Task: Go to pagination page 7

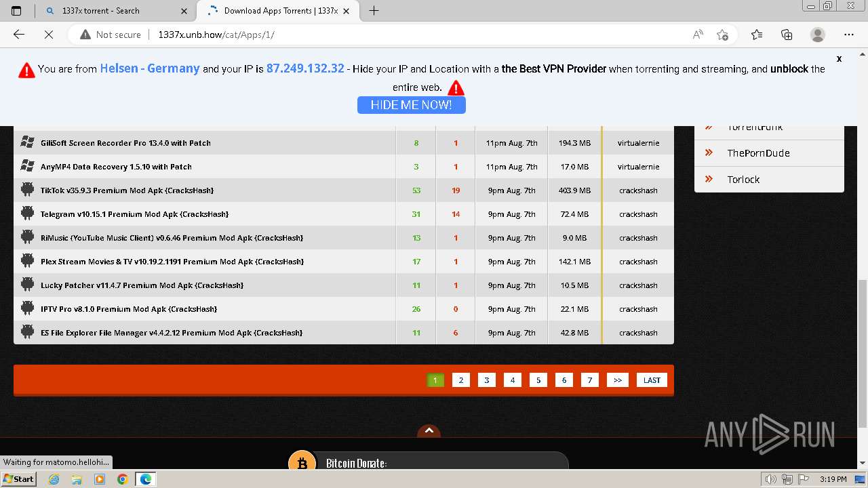Action: (590, 380)
